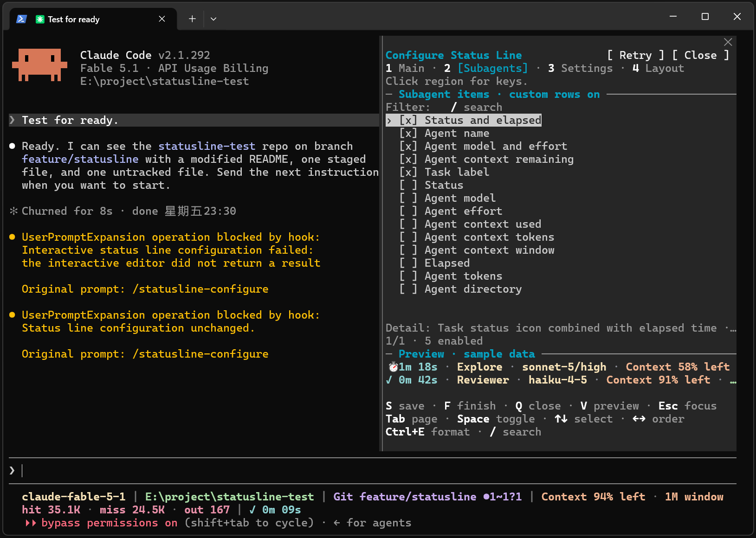
Task: Click the 'Ctrl+E format' shortcut
Action: [x=428, y=432]
